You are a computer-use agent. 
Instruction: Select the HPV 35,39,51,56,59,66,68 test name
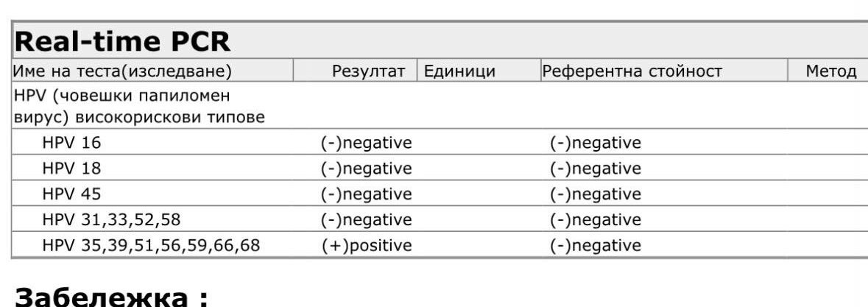tap(151, 246)
